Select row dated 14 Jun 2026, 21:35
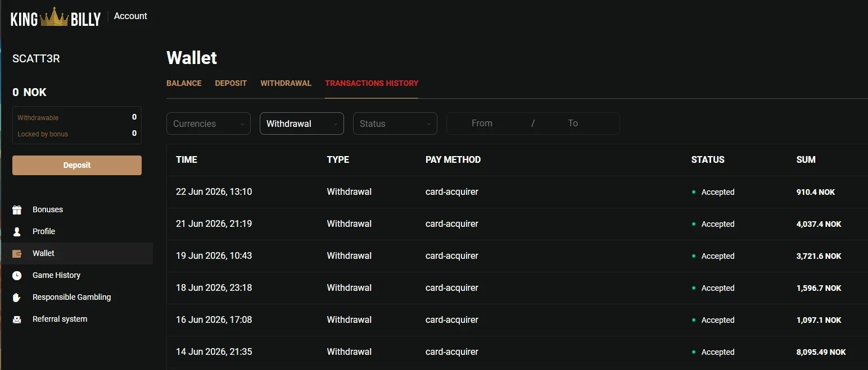The width and height of the screenshot is (868, 370). [517, 352]
